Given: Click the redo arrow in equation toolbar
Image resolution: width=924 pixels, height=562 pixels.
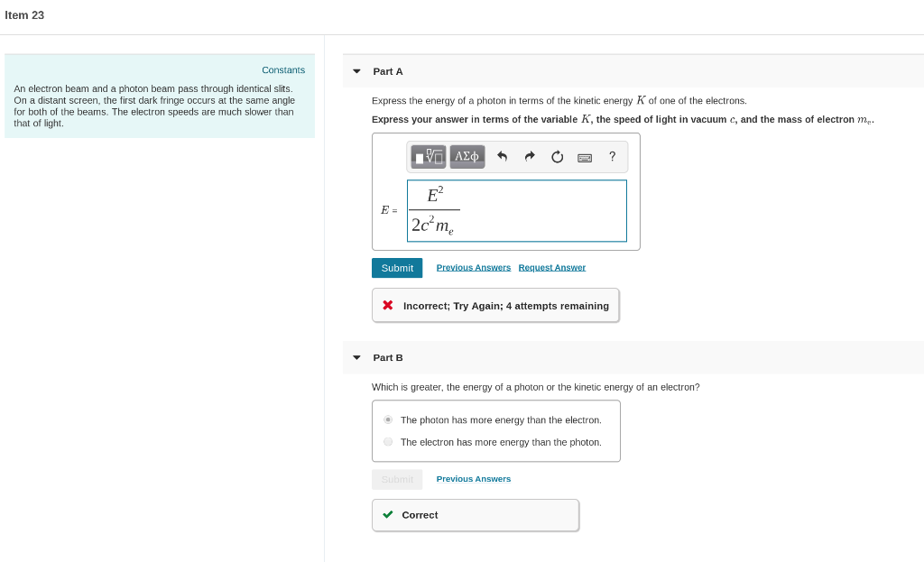Looking at the screenshot, I should coord(529,157).
